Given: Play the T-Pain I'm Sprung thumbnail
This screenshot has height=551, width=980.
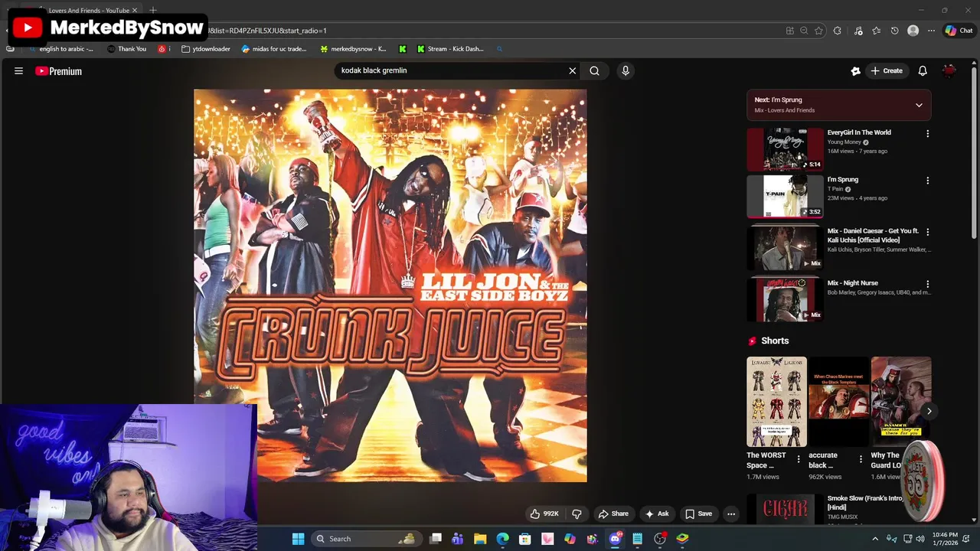Looking at the screenshot, I should pos(785,197).
